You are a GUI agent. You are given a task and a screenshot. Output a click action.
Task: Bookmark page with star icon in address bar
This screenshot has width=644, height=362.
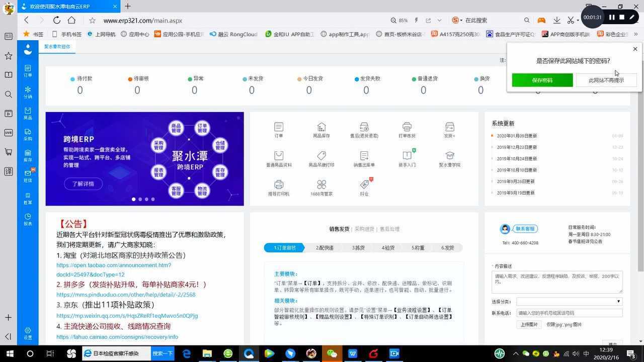pyautogui.click(x=92, y=20)
